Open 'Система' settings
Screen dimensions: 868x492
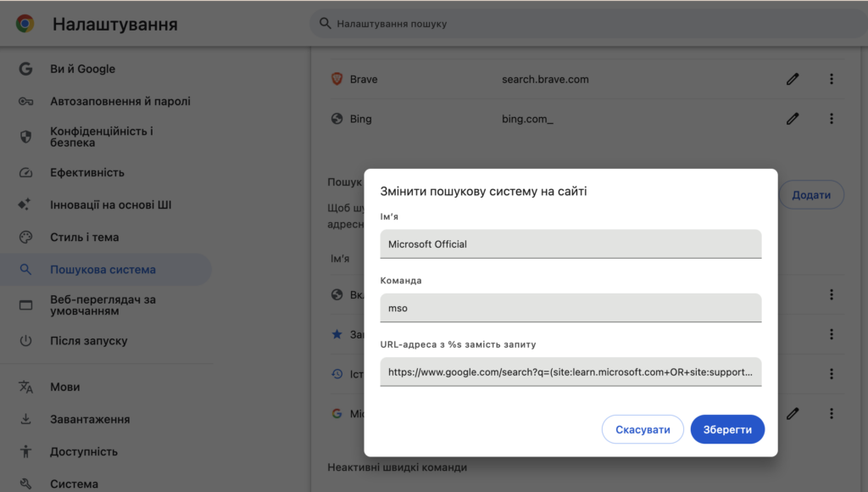coord(74,484)
